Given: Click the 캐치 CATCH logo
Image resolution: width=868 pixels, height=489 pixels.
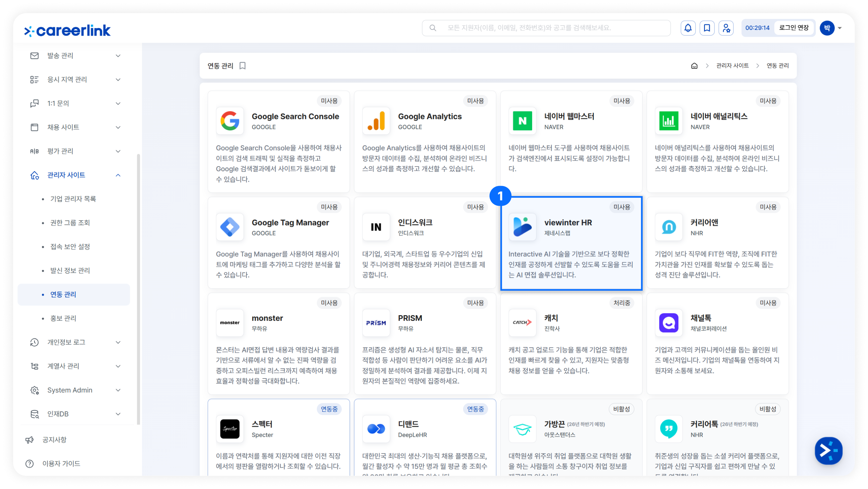Looking at the screenshot, I should [x=522, y=322].
